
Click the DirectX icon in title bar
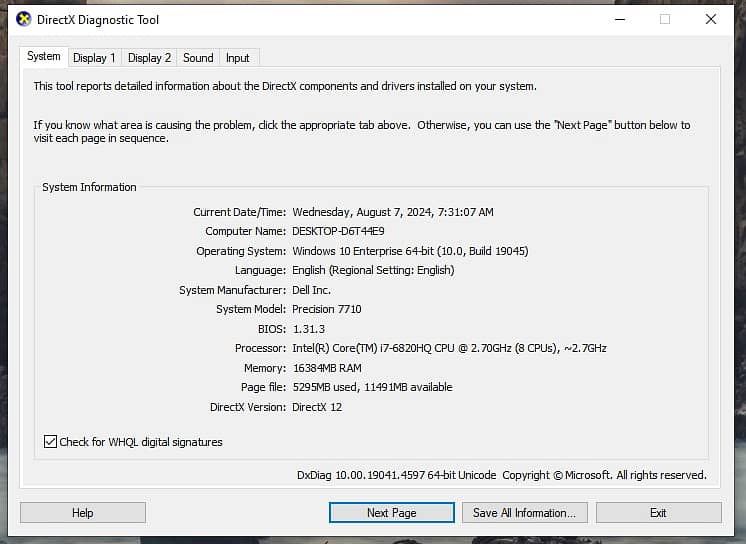[x=23, y=19]
